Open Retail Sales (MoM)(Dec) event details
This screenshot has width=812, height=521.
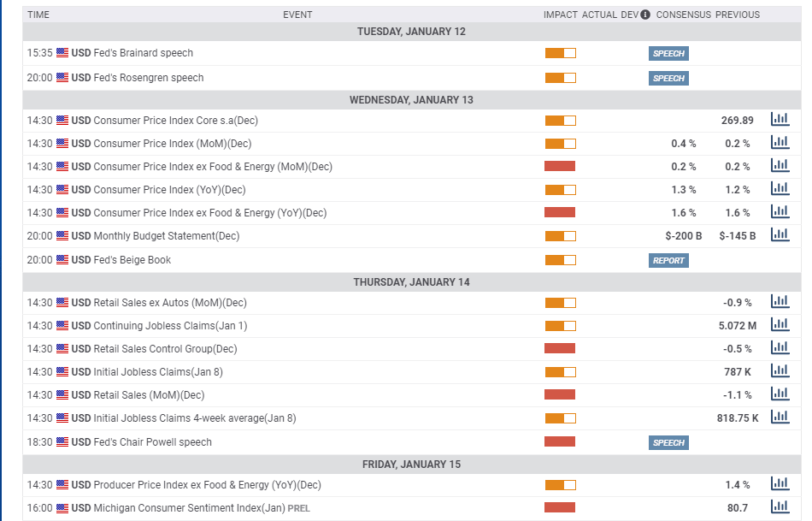click(x=148, y=395)
